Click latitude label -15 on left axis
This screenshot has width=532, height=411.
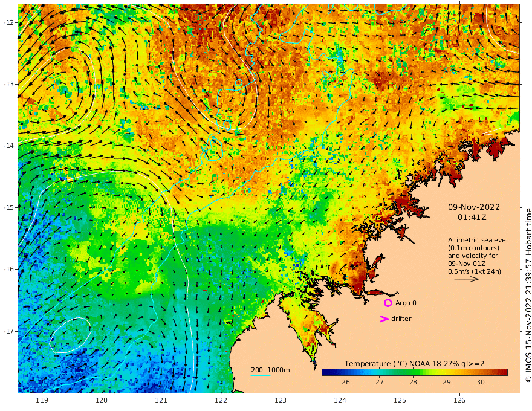click(x=9, y=207)
